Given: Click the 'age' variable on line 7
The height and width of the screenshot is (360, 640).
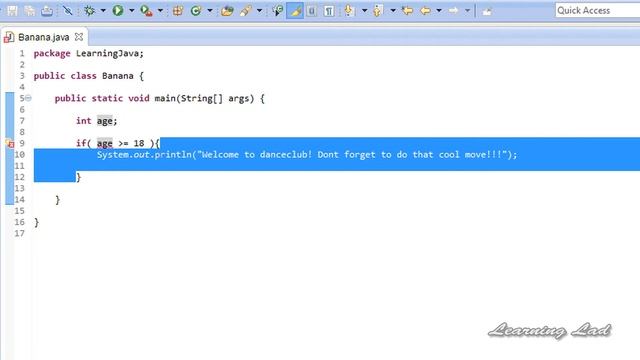Looking at the screenshot, I should coord(104,121).
